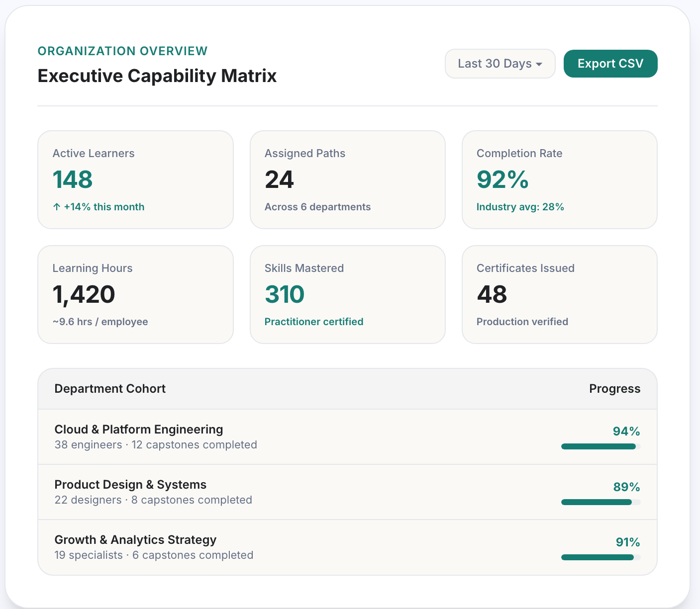Image resolution: width=700 pixels, height=609 pixels.
Task: Open the Skills Mastered card
Action: tap(347, 294)
